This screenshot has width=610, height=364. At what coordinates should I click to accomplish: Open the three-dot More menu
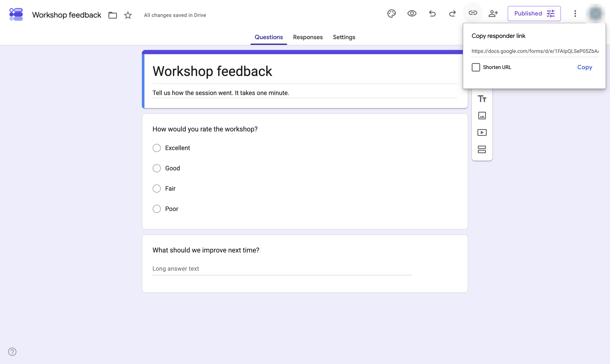coord(575,14)
